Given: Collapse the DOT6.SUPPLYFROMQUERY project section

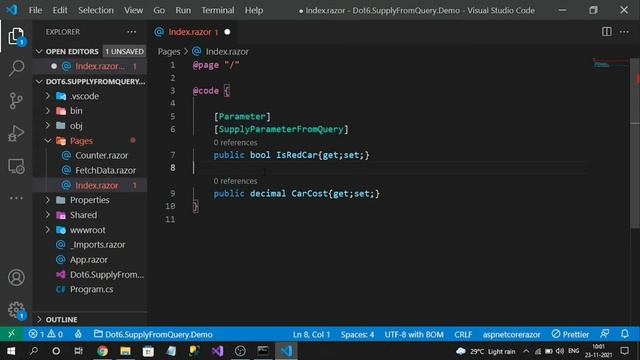Looking at the screenshot, I should tap(39, 82).
